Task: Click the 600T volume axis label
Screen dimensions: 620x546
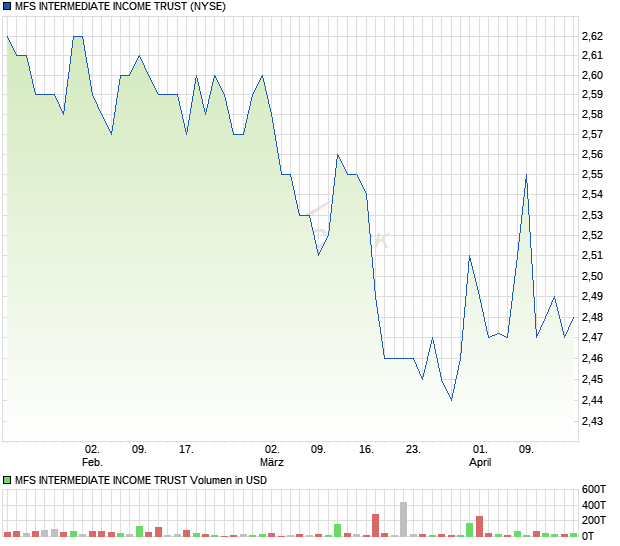Action: 594,489
